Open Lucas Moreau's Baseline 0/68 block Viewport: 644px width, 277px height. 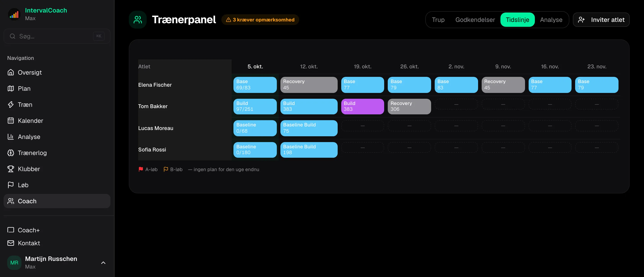tap(255, 128)
